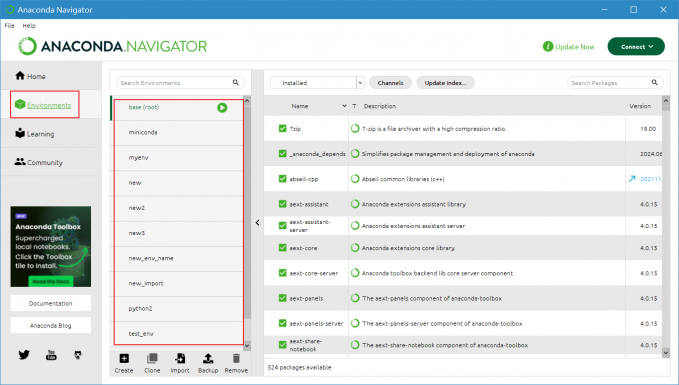The width and height of the screenshot is (679, 385).
Task: Click the Version column header
Action: click(640, 106)
